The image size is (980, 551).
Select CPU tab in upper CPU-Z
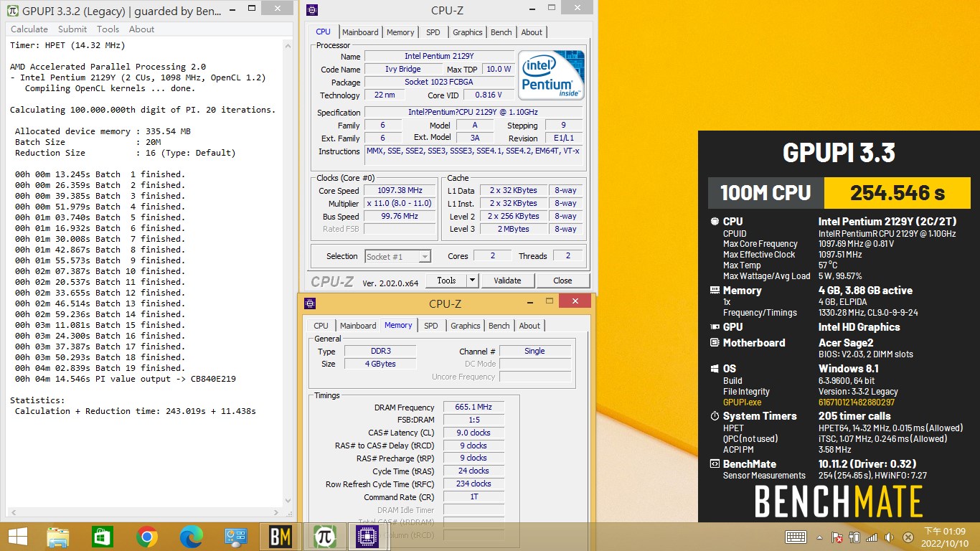324,32
